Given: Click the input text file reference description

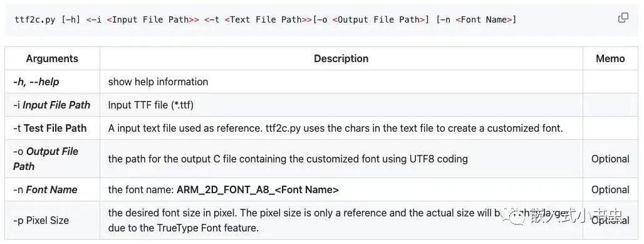Looking at the screenshot, I should point(336,128).
